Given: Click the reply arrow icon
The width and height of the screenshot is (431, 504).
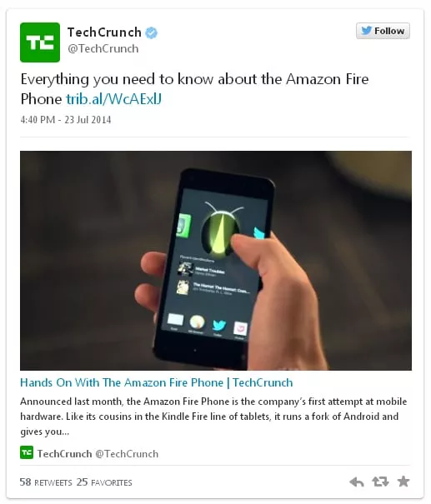Looking at the screenshot, I should coord(356,482).
